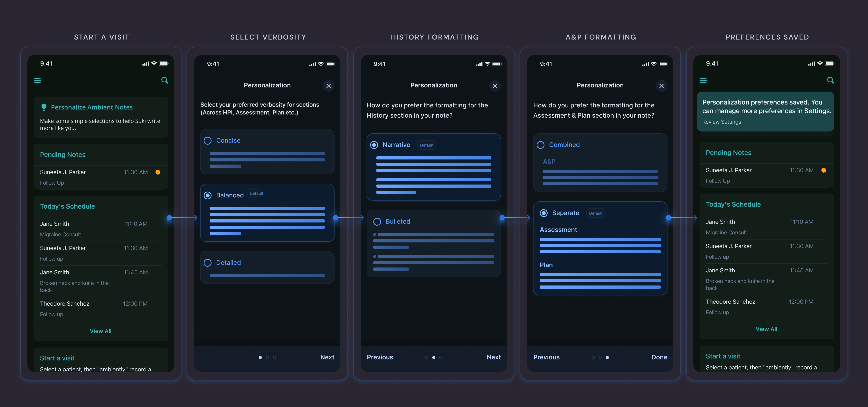Click Today's Schedule heading on Preferences Saved screen
Viewport: 868px width, 407px height.
coord(733,204)
